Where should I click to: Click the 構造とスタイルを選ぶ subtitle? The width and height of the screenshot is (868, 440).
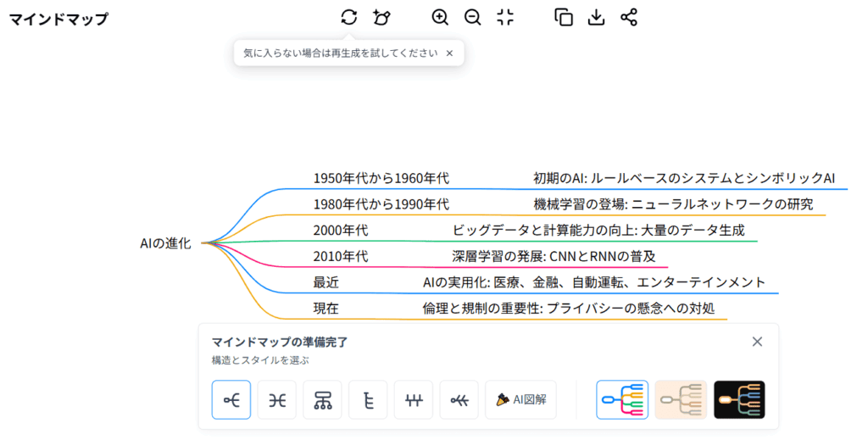click(x=260, y=360)
